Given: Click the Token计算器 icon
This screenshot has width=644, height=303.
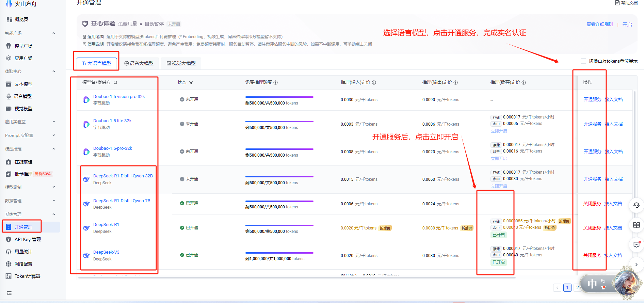Looking at the screenshot, I should point(9,276).
